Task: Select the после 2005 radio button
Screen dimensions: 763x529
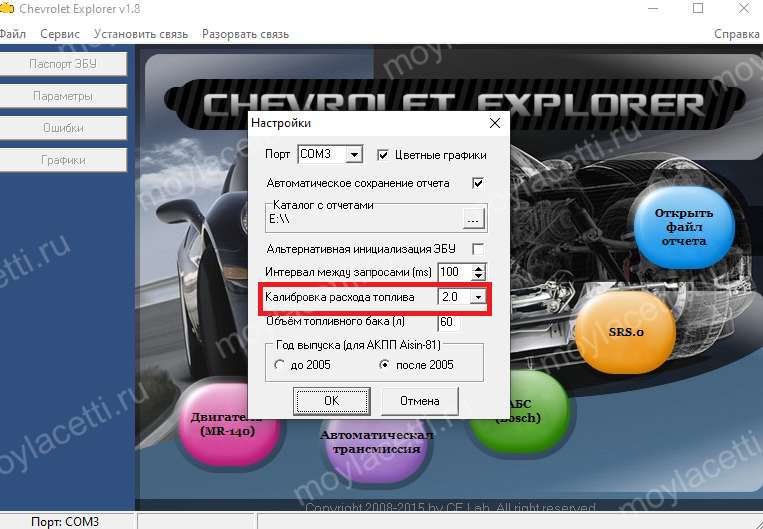Action: pos(384,365)
